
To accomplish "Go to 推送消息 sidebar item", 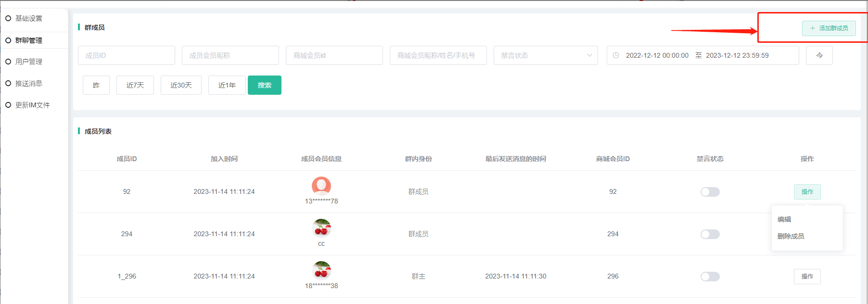I will click(x=29, y=83).
